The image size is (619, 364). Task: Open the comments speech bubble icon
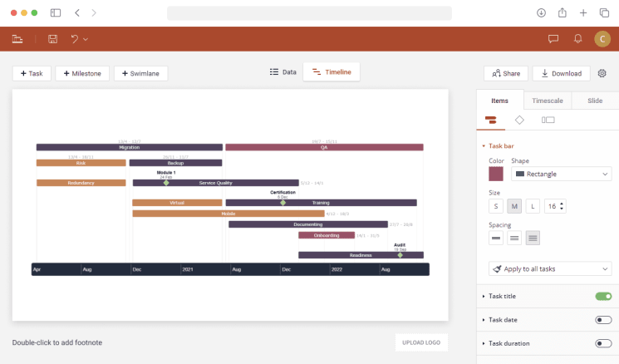click(553, 39)
